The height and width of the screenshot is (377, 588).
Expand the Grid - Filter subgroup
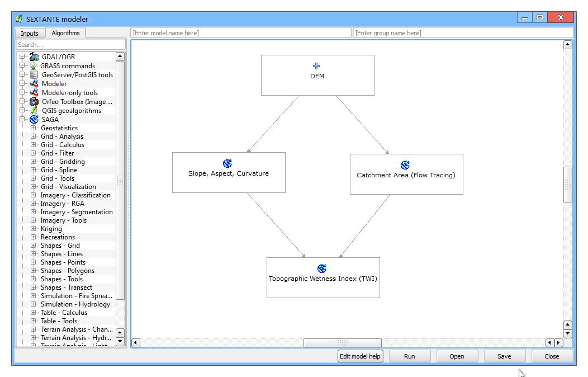34,153
